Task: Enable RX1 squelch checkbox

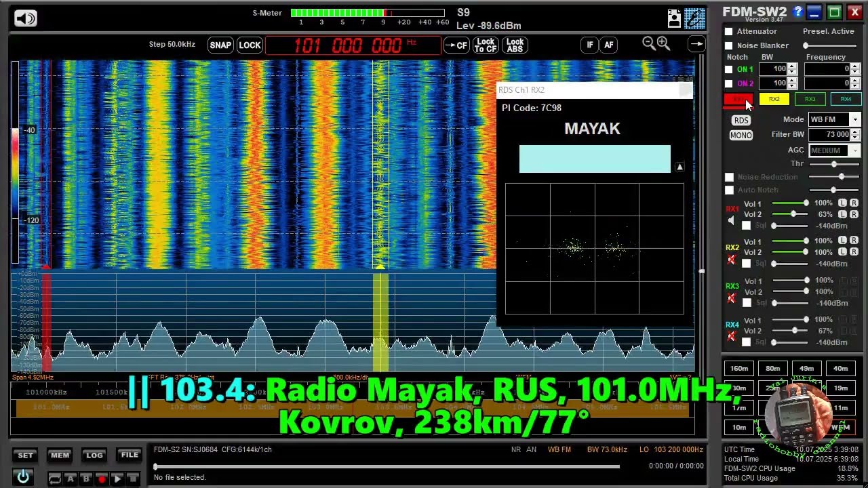Action: [747, 226]
